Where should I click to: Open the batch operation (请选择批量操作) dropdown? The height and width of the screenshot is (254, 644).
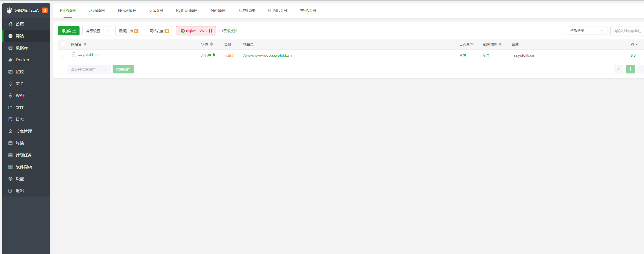(x=89, y=69)
